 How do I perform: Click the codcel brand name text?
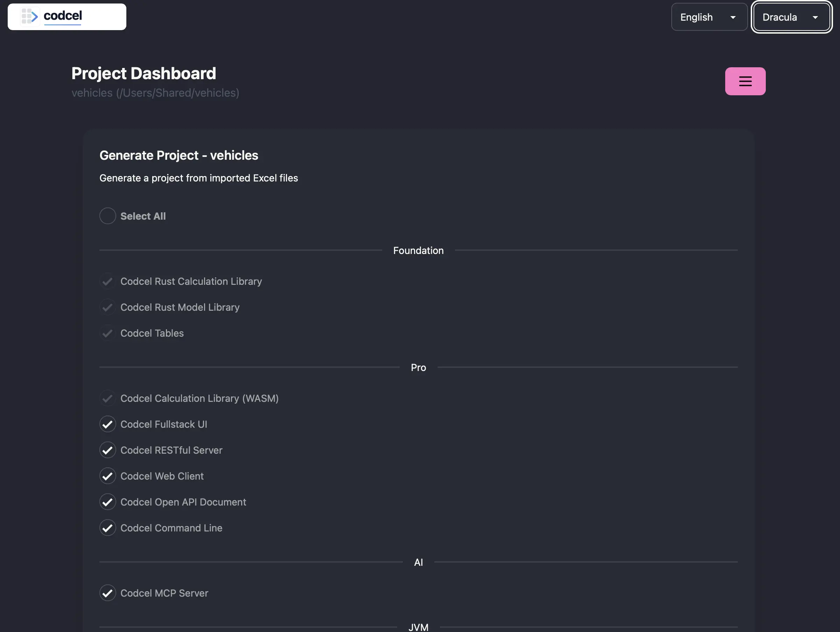pyautogui.click(x=63, y=16)
